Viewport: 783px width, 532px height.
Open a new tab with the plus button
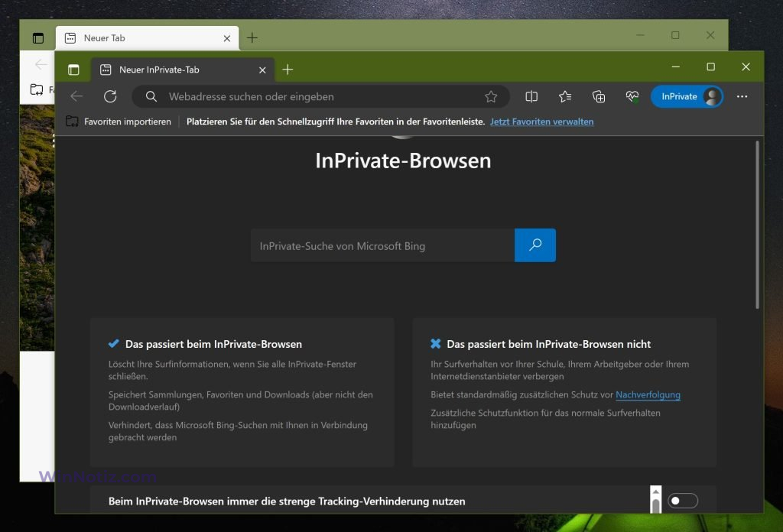point(288,69)
